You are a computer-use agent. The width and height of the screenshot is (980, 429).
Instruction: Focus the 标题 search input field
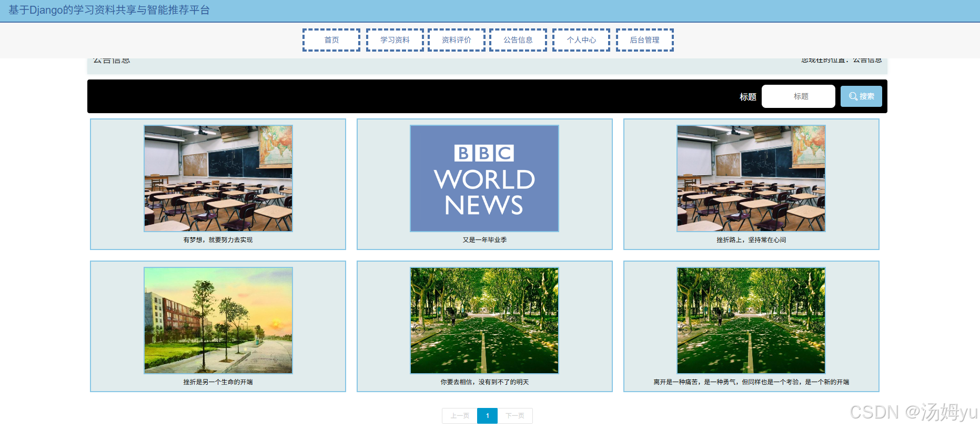coord(799,96)
